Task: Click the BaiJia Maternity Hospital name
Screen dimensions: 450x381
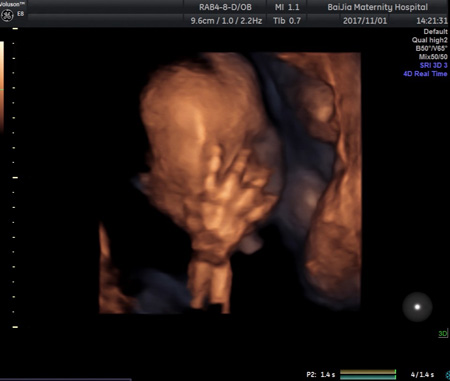Action: click(377, 7)
